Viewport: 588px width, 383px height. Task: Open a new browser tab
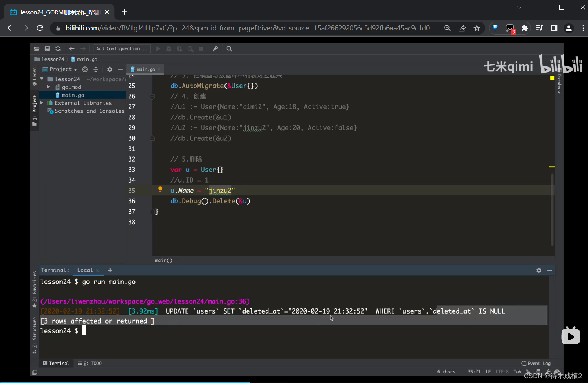click(124, 12)
